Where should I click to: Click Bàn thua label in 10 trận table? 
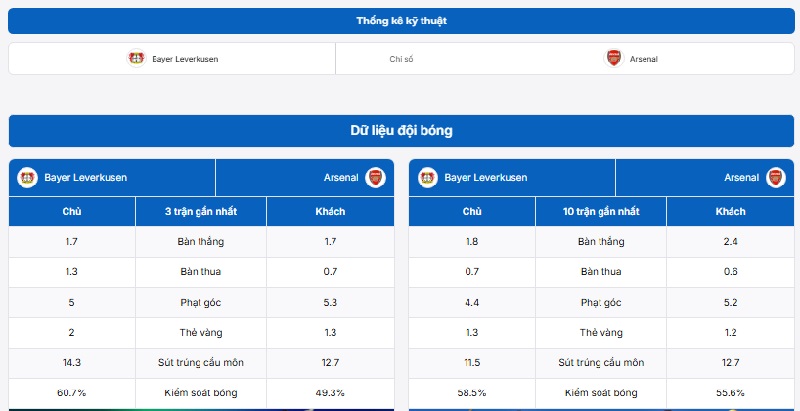[601, 272]
